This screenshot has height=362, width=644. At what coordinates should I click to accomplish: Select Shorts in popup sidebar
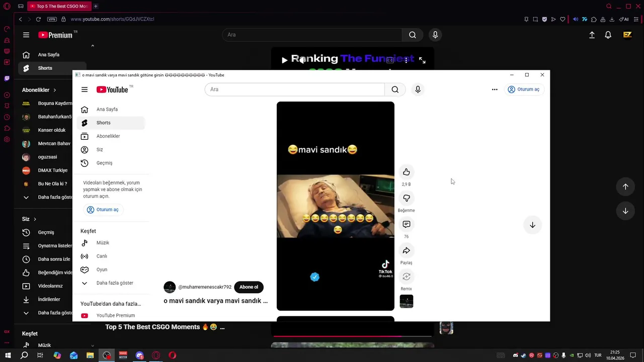111,123
